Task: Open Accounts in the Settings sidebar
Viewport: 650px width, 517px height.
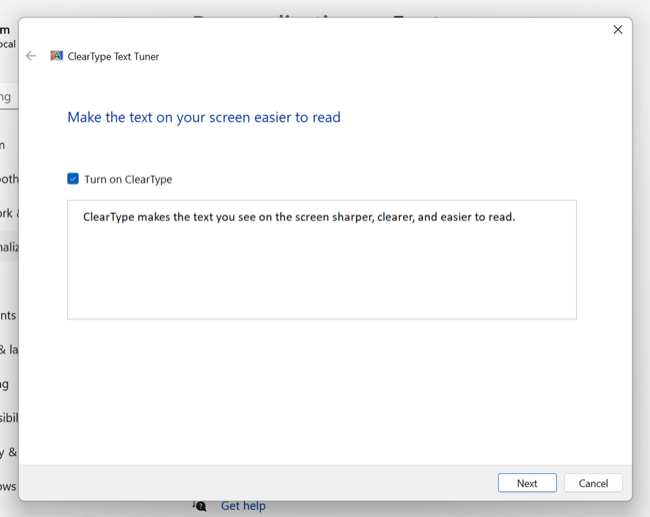Action: [8, 315]
